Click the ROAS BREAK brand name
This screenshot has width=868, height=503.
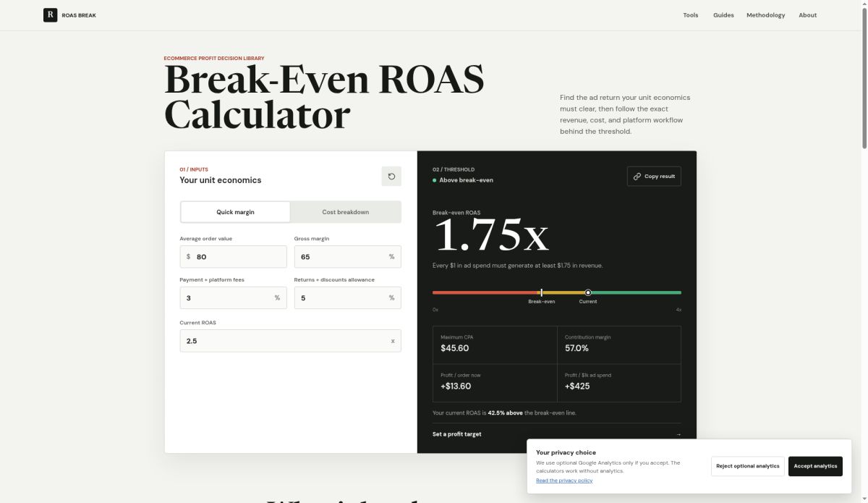coord(79,15)
